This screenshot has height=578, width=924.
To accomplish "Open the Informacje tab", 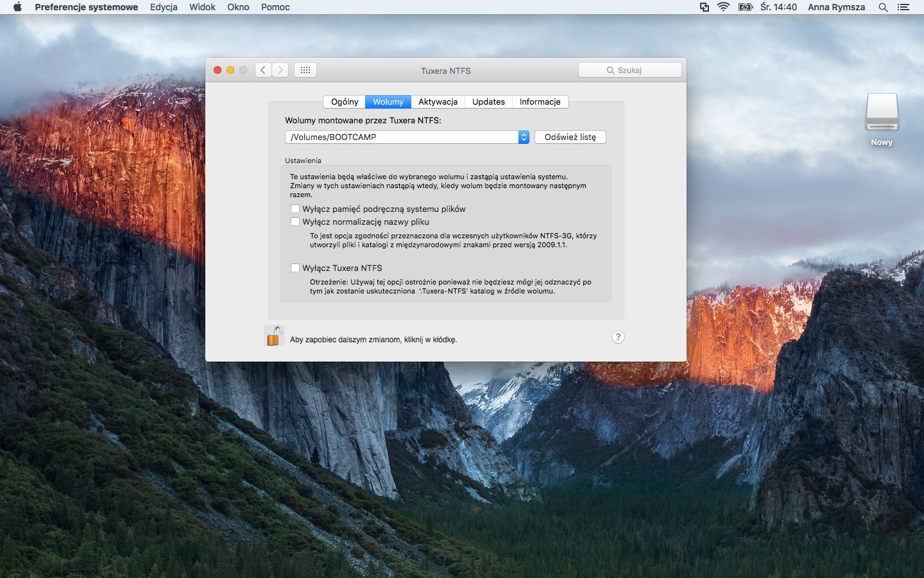I will [x=540, y=101].
